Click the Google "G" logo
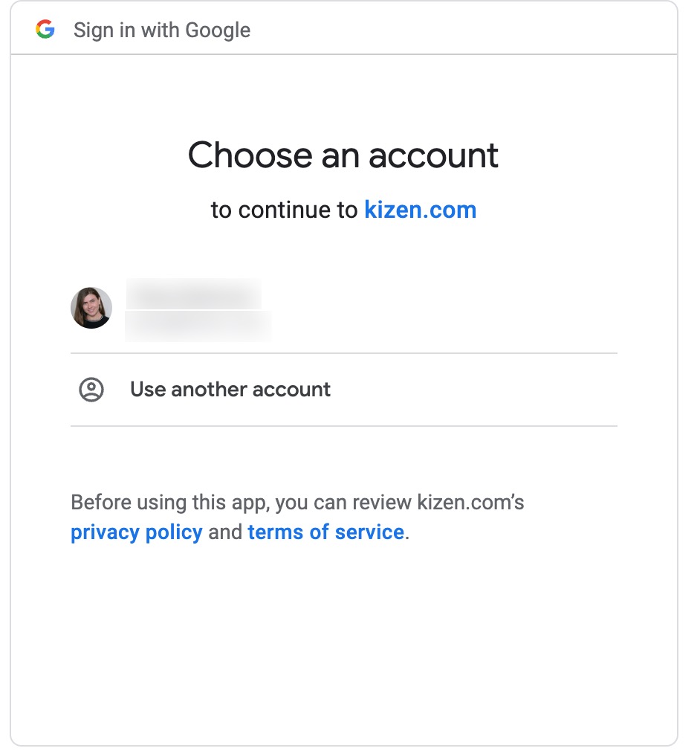The height and width of the screenshot is (754, 700). click(x=45, y=30)
